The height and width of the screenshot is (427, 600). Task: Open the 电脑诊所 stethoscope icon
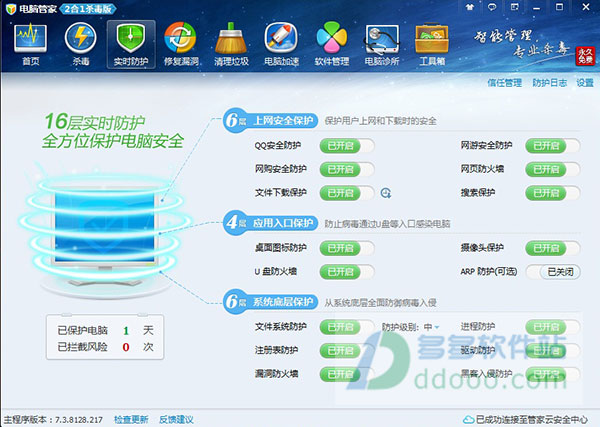[x=382, y=44]
